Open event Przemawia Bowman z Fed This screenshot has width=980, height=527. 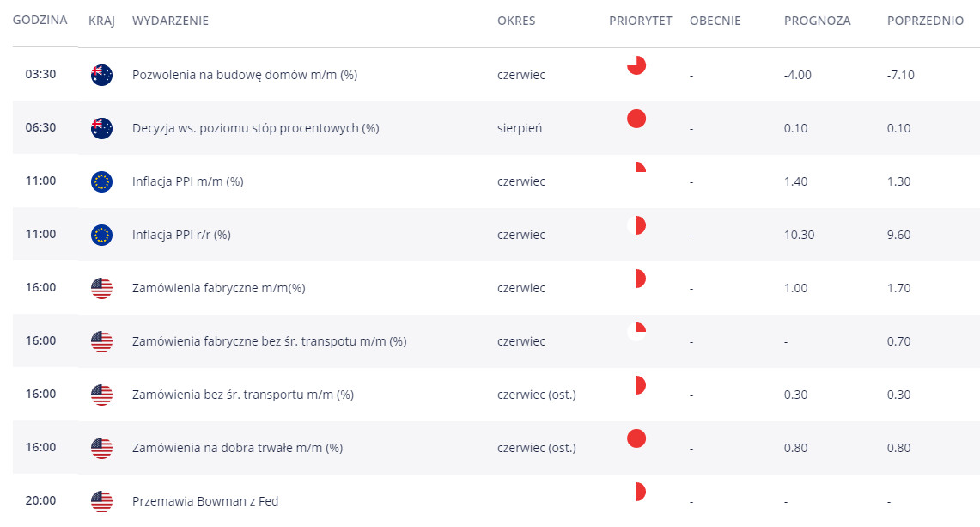pos(205,500)
